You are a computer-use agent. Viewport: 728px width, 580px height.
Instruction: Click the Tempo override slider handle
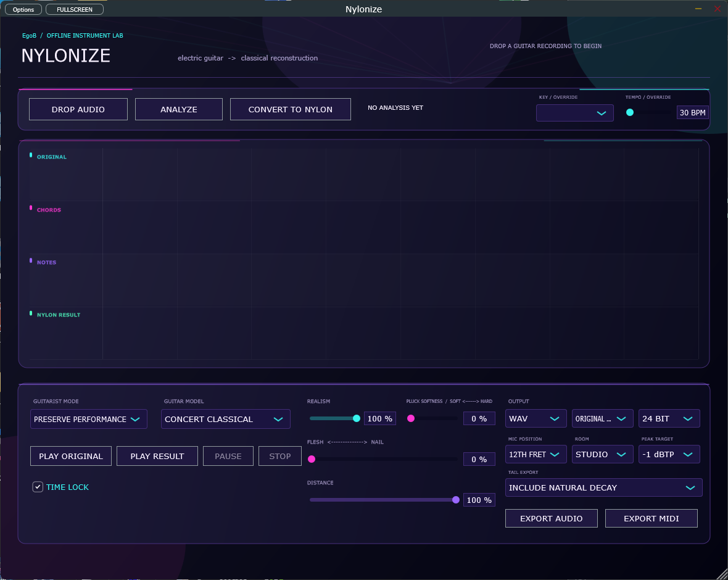[629, 112]
